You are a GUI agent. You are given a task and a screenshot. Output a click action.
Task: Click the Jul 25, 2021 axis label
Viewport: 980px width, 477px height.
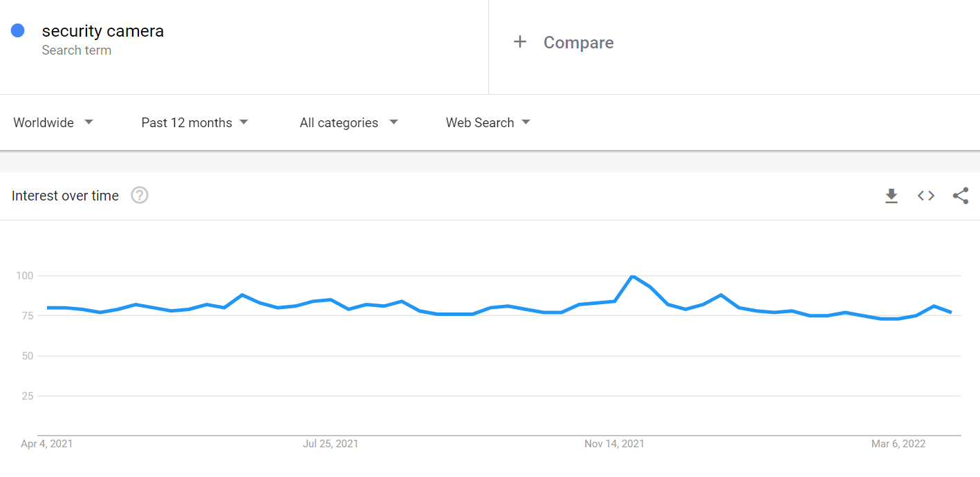[x=331, y=444]
